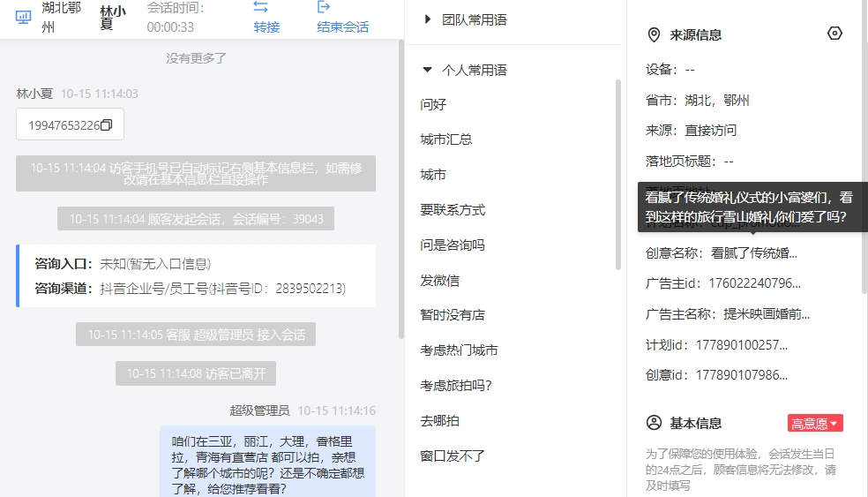Click the transfer arrows icon
This screenshot has height=497, width=868.
(x=261, y=7)
